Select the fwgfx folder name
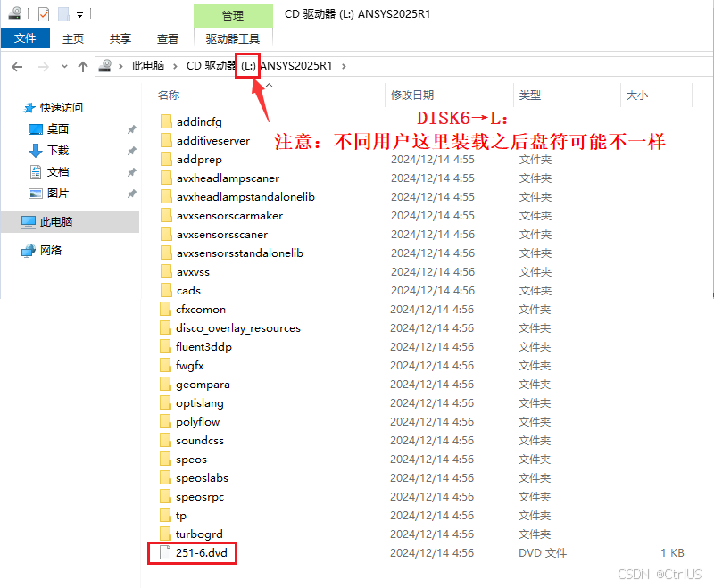Viewport: 714px width, 588px height. (x=190, y=366)
